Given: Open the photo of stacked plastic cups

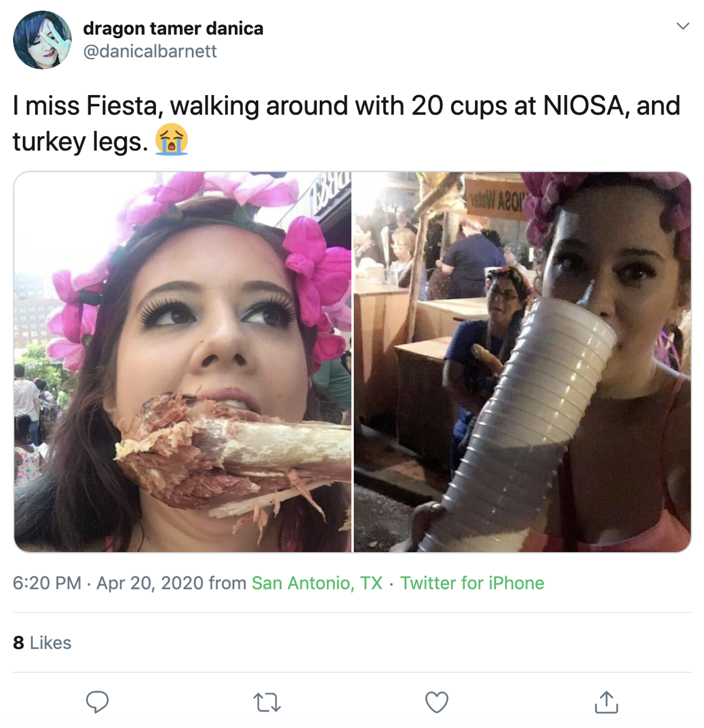Looking at the screenshot, I should (x=522, y=362).
